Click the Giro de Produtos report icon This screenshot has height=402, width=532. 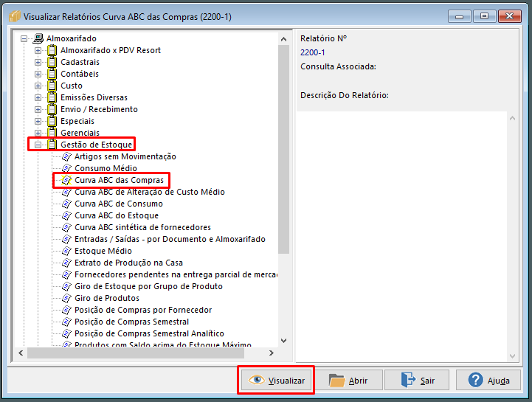pyautogui.click(x=66, y=298)
